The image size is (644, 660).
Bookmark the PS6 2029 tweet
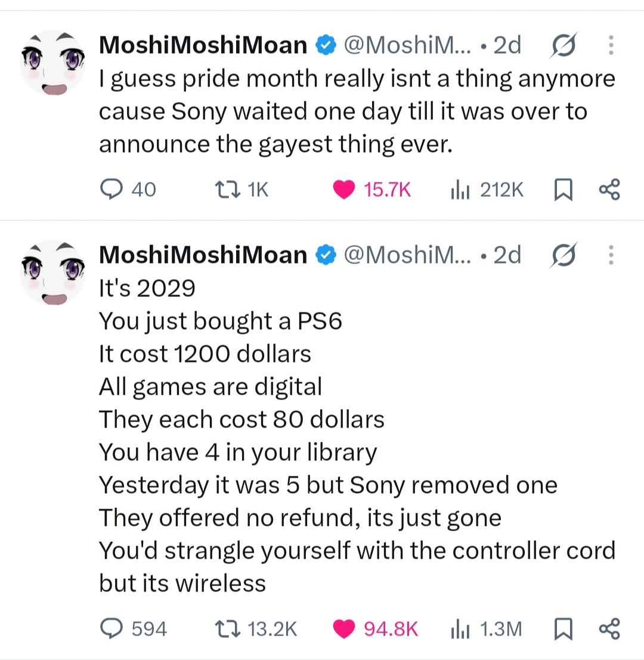coord(563,629)
